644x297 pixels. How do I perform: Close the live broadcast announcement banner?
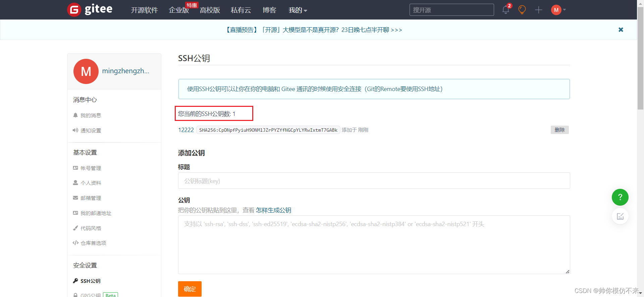[621, 30]
